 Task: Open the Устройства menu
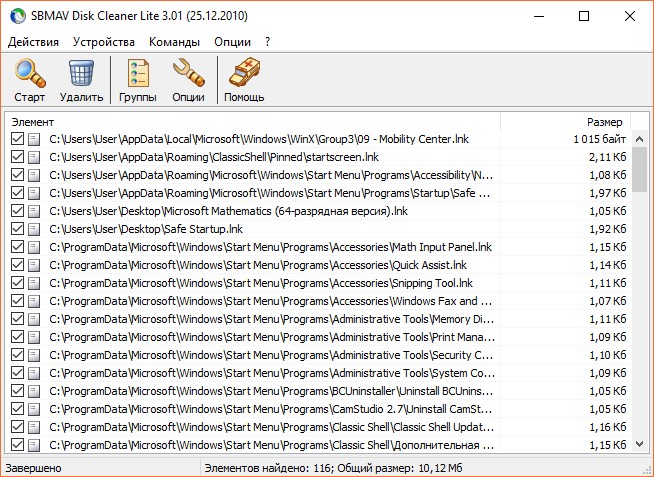pos(104,42)
